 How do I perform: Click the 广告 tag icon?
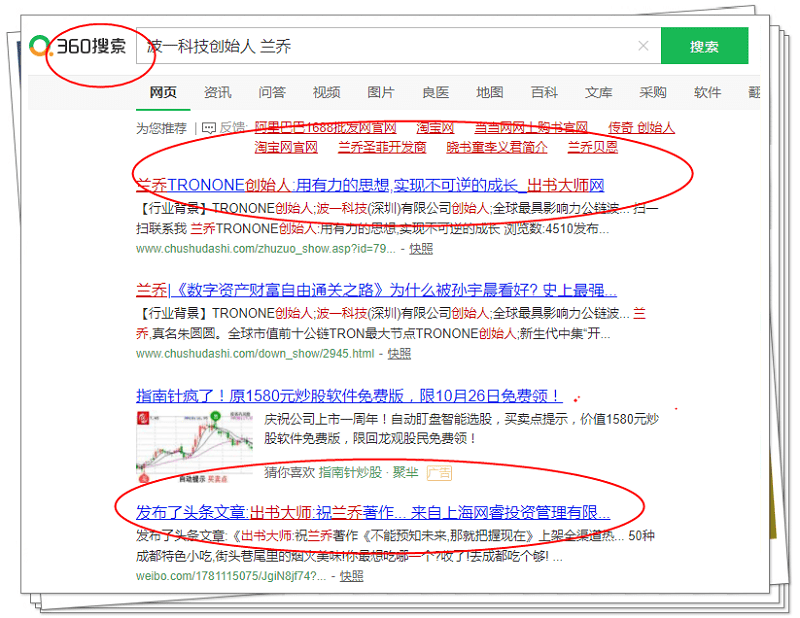(x=439, y=473)
